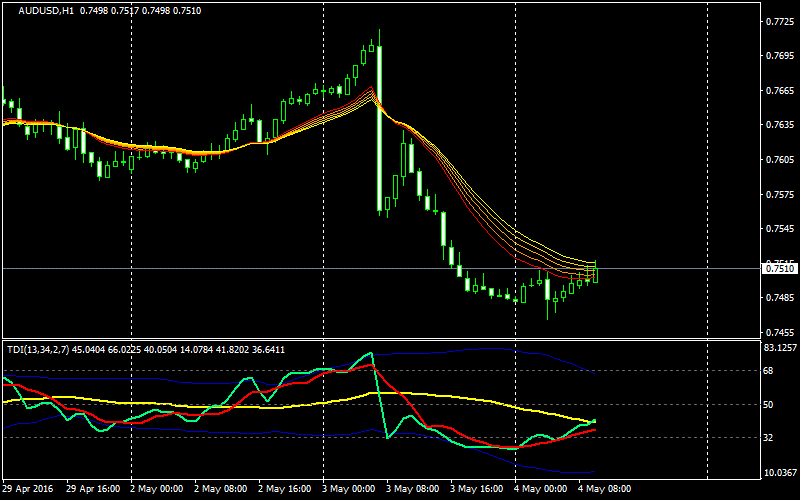Click the 29 Apr 2016 date label
The image size is (800, 500).
[x=28, y=490]
